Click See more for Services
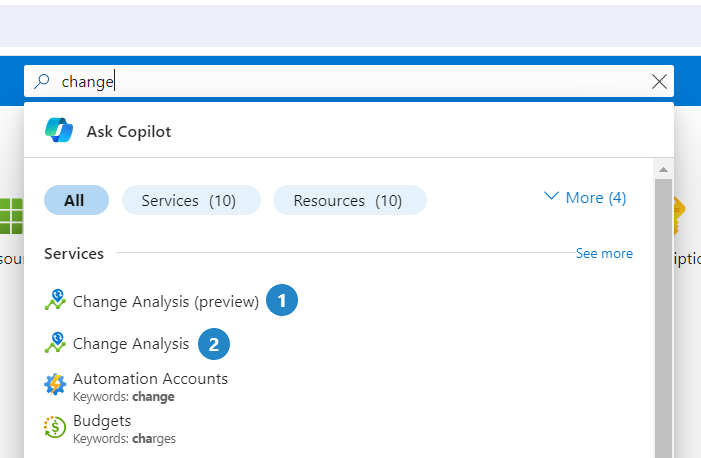The width and height of the screenshot is (701, 458). click(604, 254)
